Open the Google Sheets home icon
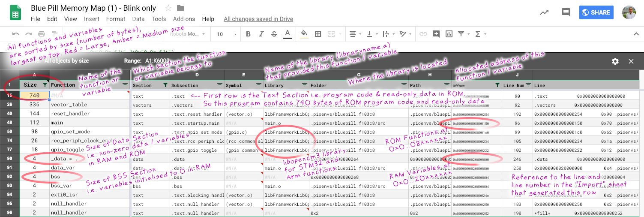Image resolution: width=644 pixels, height=217 pixels. click(15, 13)
